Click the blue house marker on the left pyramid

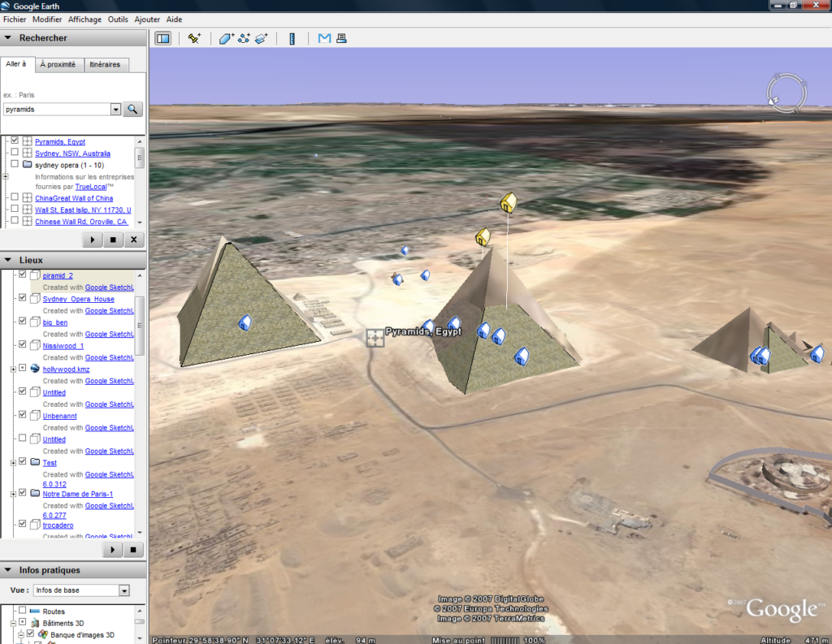(245, 322)
